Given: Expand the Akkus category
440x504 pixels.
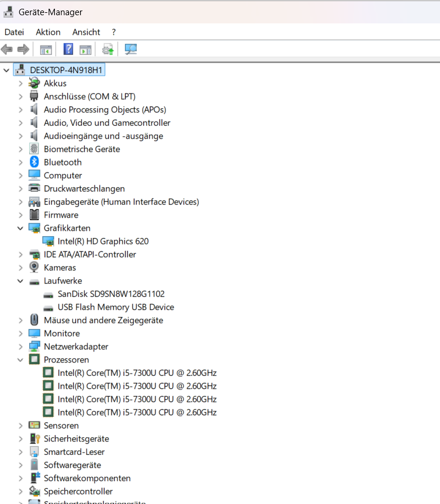Looking at the screenshot, I should tap(20, 84).
